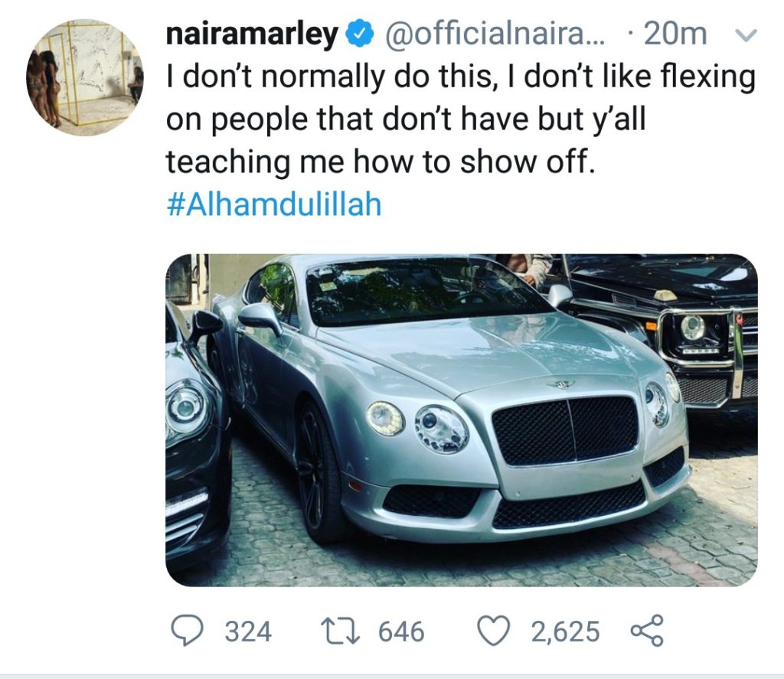Open the @officialnaira... handle link
The height and width of the screenshot is (679, 784).
(x=494, y=34)
